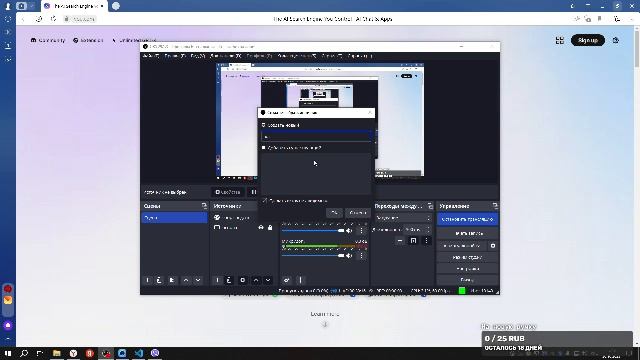Open Edit menu in OBS
This screenshot has width=640, height=360.
174,56
